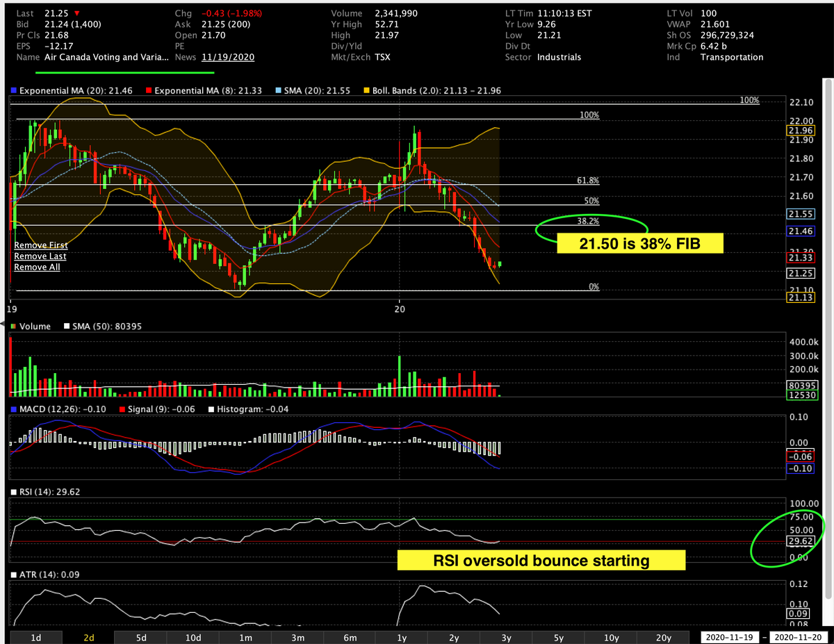This screenshot has width=834, height=644.
Task: Click the 21.13 lower band price tag
Action: 800,297
